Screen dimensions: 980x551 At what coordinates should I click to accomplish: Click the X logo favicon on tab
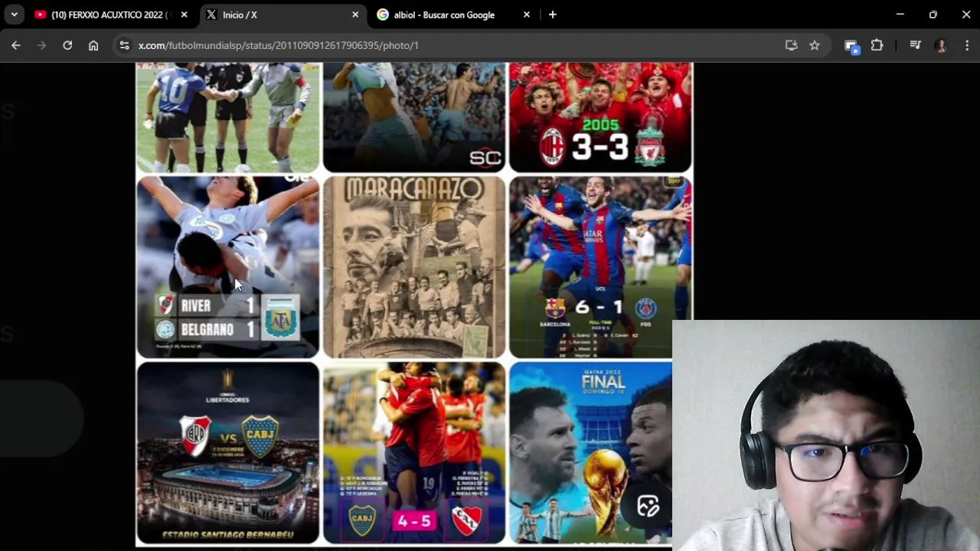point(211,15)
